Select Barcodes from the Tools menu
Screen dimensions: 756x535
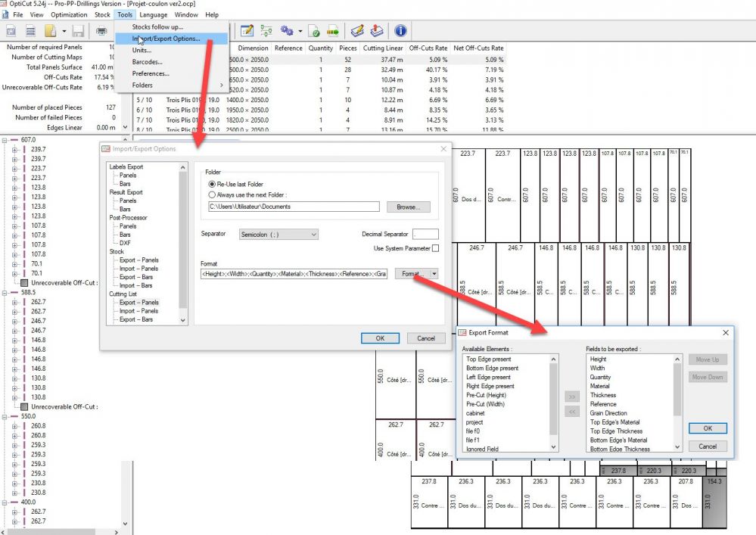[171, 62]
